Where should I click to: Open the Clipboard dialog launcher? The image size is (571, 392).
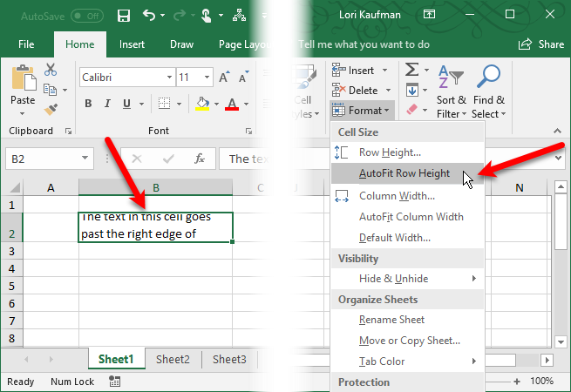pyautogui.click(x=68, y=131)
